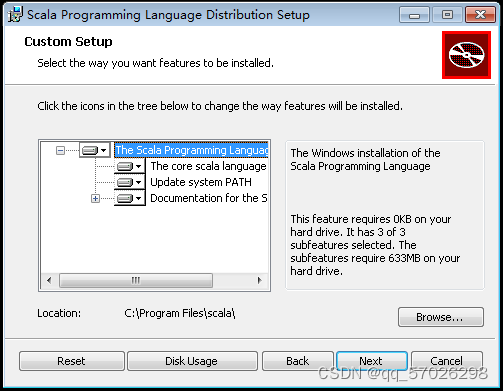Click the red disc setup banner icon
This screenshot has width=503, height=391.
[466, 55]
